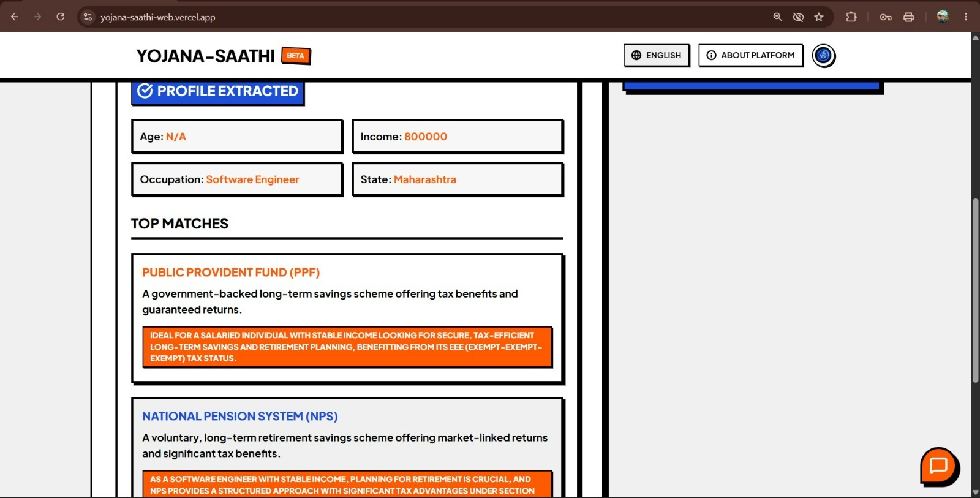Click the PPF government-backed savings description
This screenshot has width=980, height=498.
(x=330, y=301)
